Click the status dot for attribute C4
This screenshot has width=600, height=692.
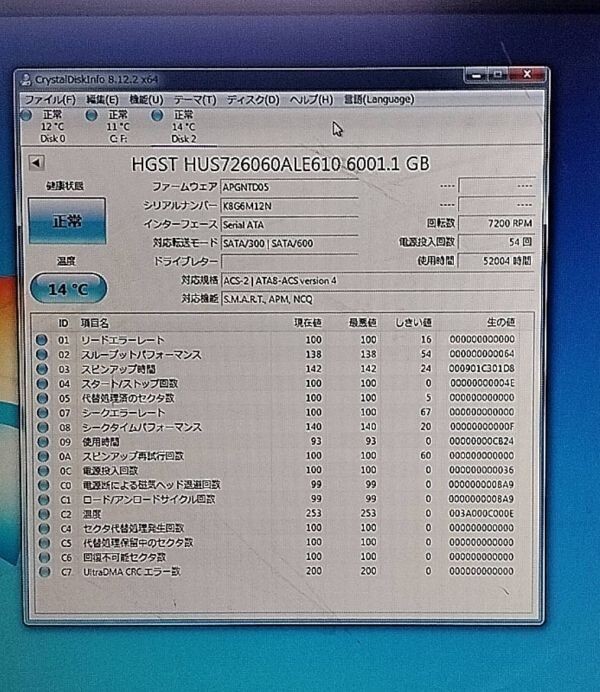44,528
